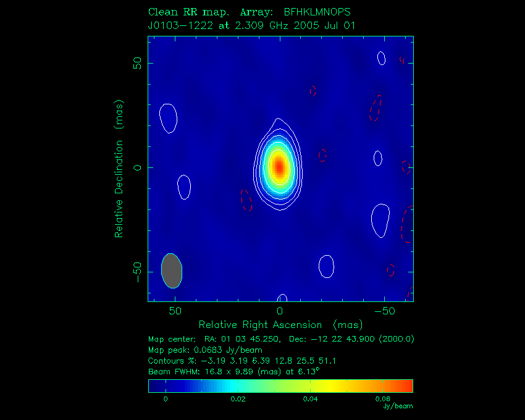525x420 pixels.
Task: Click the 'Relative Right Ascension (mas)' axis label
Action: pos(280,324)
